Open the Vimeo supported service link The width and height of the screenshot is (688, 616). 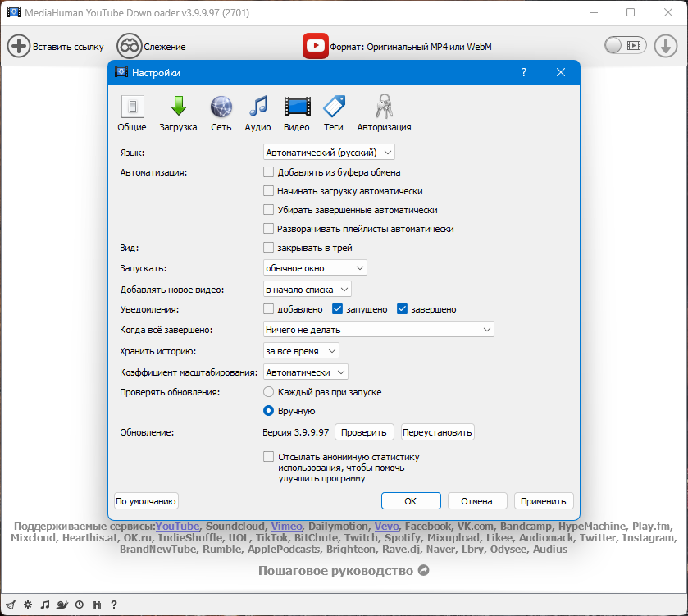286,526
